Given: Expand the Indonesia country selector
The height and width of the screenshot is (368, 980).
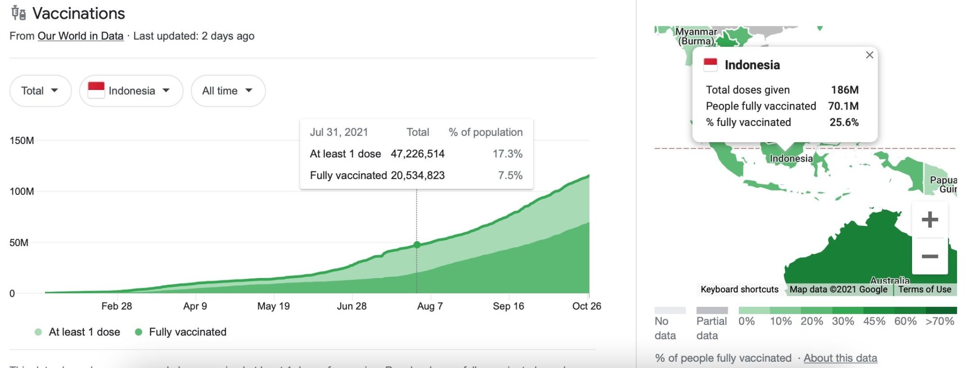Looking at the screenshot, I should click(x=131, y=90).
